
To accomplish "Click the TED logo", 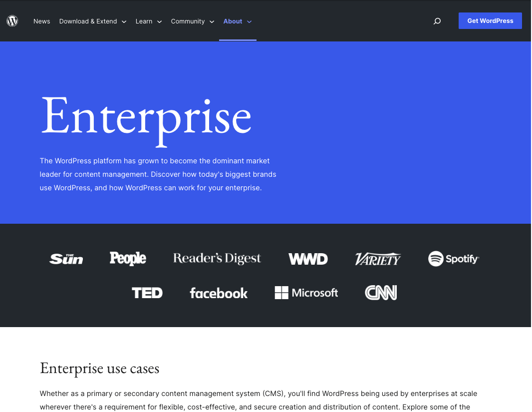I will [147, 293].
